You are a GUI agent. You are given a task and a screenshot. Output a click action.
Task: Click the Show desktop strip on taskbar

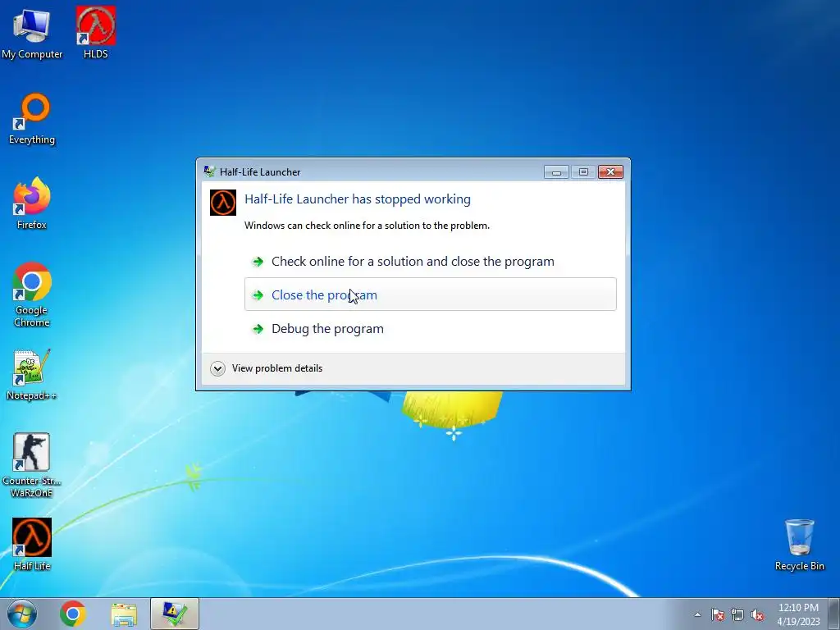(x=834, y=614)
